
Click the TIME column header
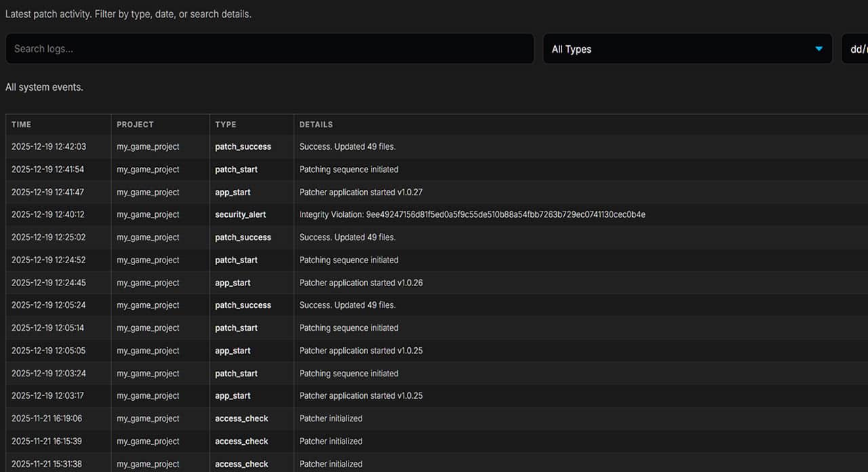[22, 125]
